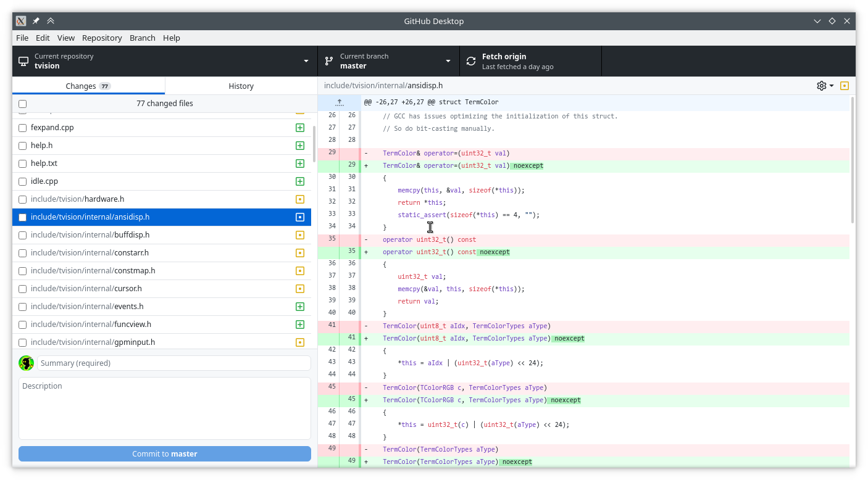The width and height of the screenshot is (868, 480).
Task: Click the modified status icon beside the diff header
Action: tap(845, 86)
